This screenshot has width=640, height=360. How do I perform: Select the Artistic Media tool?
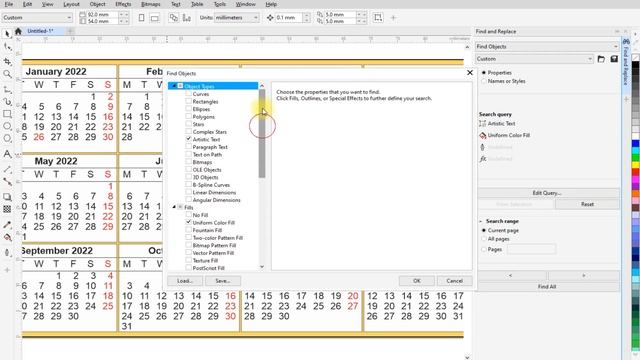[7, 102]
